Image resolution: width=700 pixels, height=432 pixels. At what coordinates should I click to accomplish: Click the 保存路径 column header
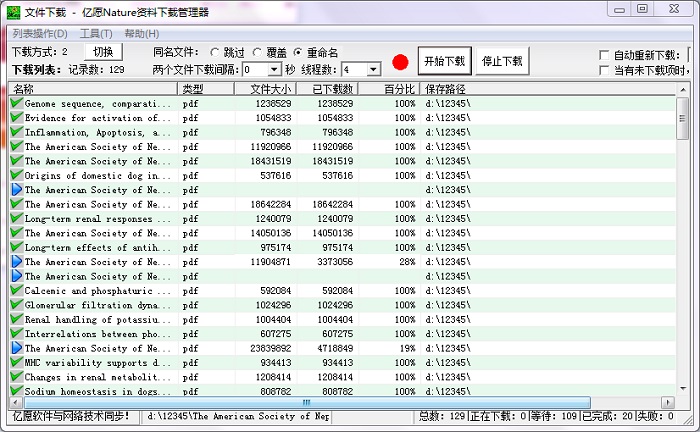pos(547,89)
